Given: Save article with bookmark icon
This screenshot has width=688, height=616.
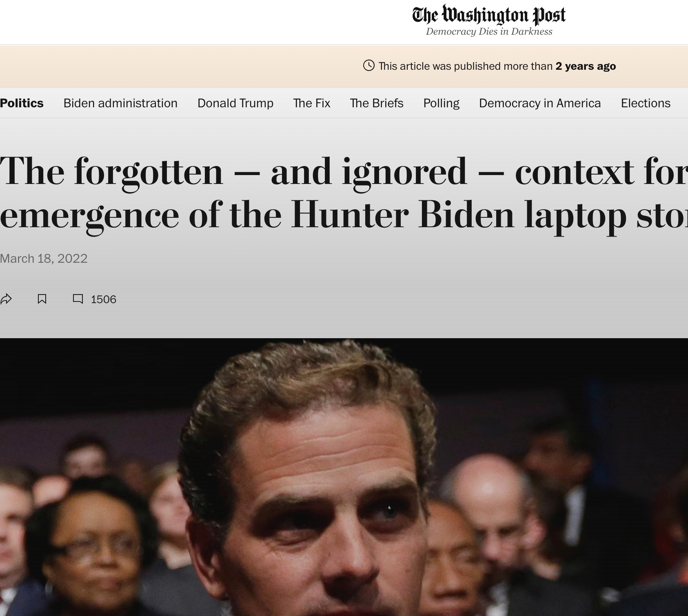Looking at the screenshot, I should tap(42, 299).
